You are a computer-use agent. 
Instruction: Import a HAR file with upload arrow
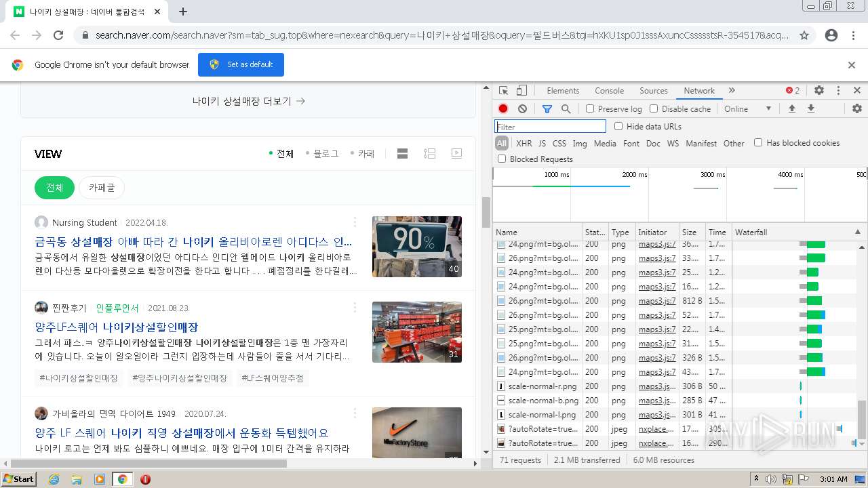coord(791,108)
